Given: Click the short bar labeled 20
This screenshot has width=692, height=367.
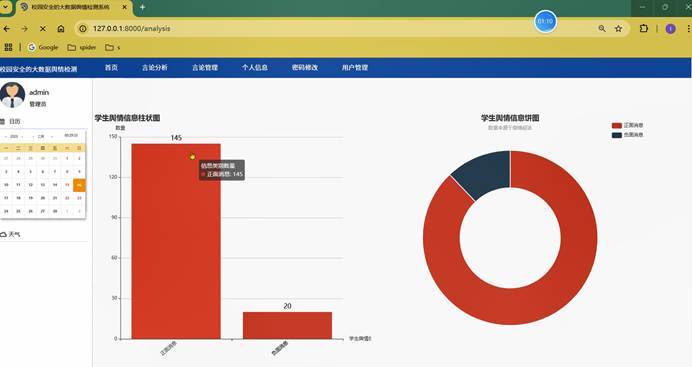Looking at the screenshot, I should (287, 326).
